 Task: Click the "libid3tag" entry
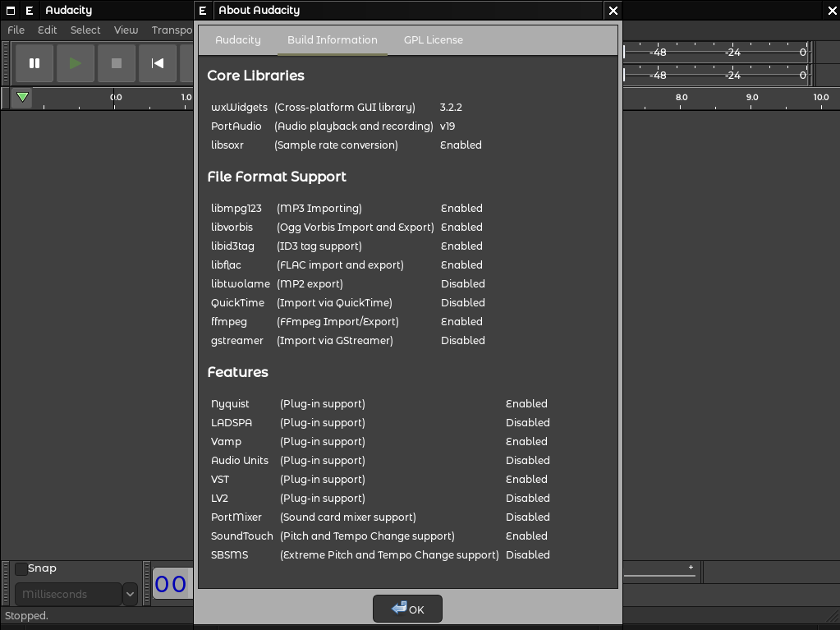(x=232, y=246)
